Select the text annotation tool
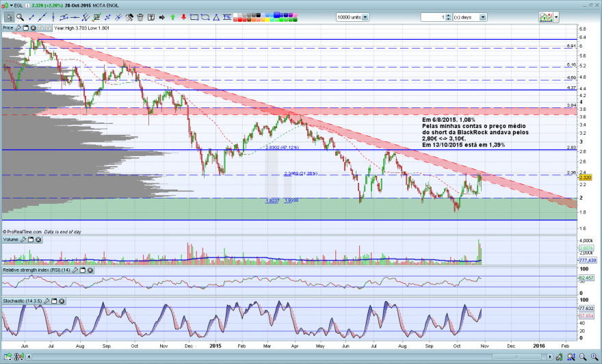 tap(151, 17)
